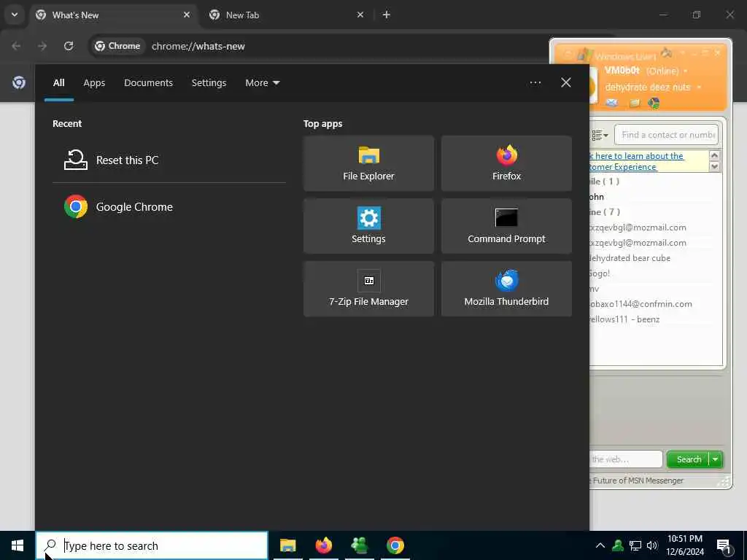Go back in Chrome
Image resolution: width=747 pixels, height=560 pixels.
[16, 46]
